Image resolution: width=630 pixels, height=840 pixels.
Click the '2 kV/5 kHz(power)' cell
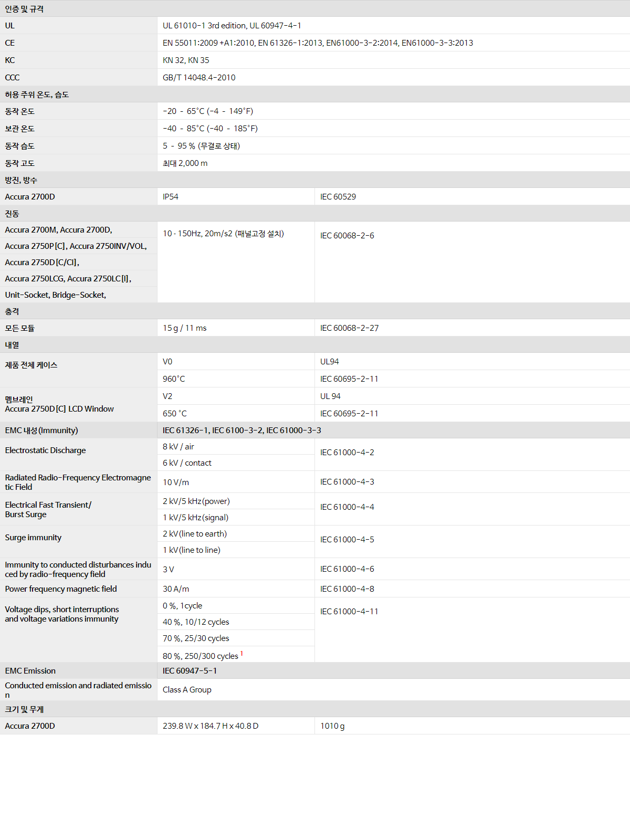[236, 501]
